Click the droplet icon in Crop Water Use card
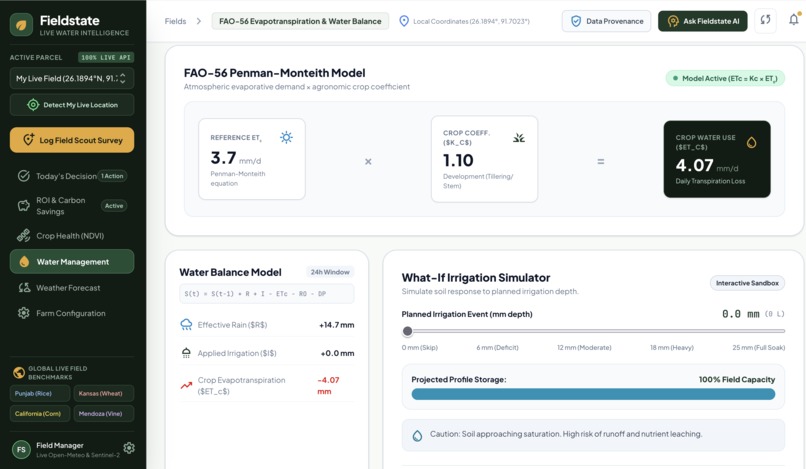 [752, 142]
